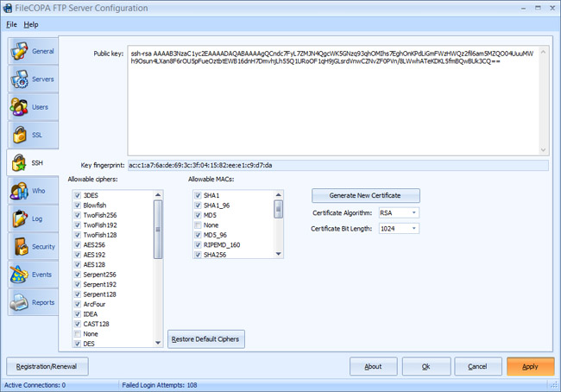
Task: Click the MACs list scrollbar thumb
Action: [x=279, y=209]
